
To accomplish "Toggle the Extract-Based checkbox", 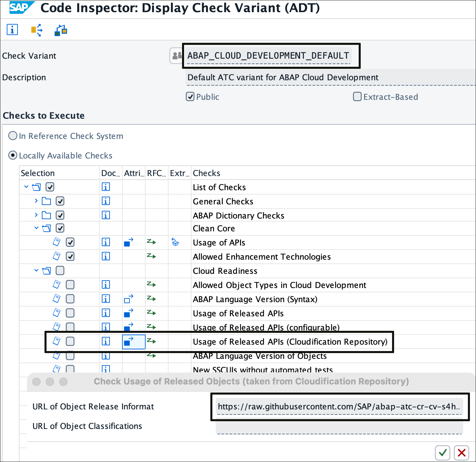I will pos(357,97).
